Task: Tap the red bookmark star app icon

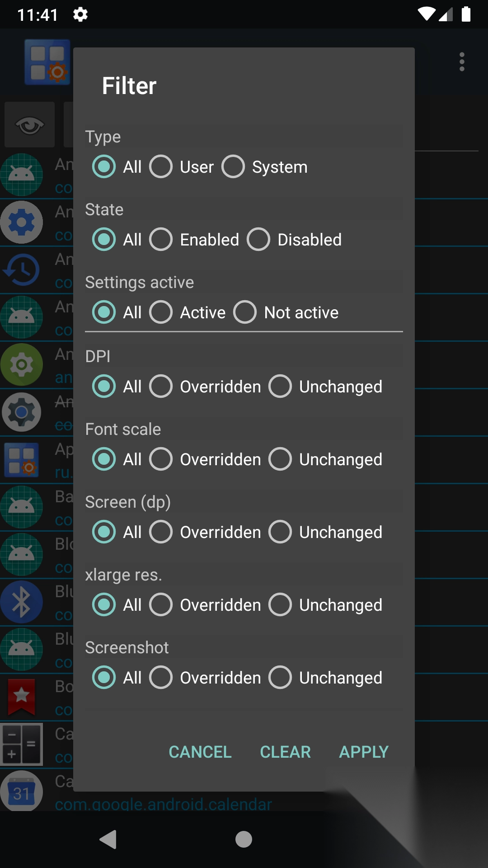Action: (22, 696)
